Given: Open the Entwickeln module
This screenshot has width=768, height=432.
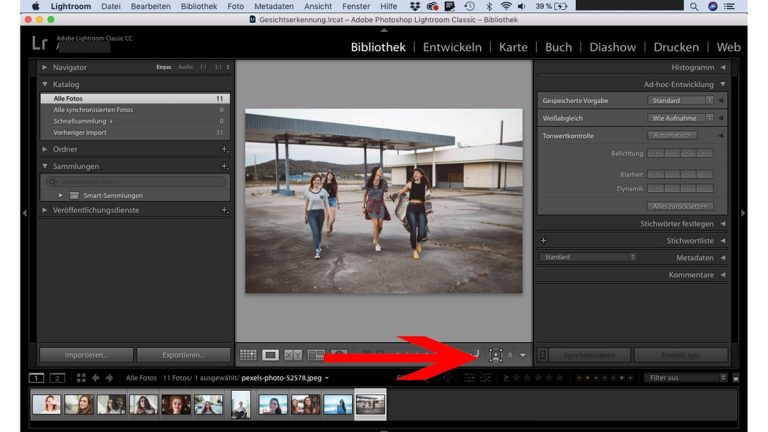Looking at the screenshot, I should (x=452, y=47).
